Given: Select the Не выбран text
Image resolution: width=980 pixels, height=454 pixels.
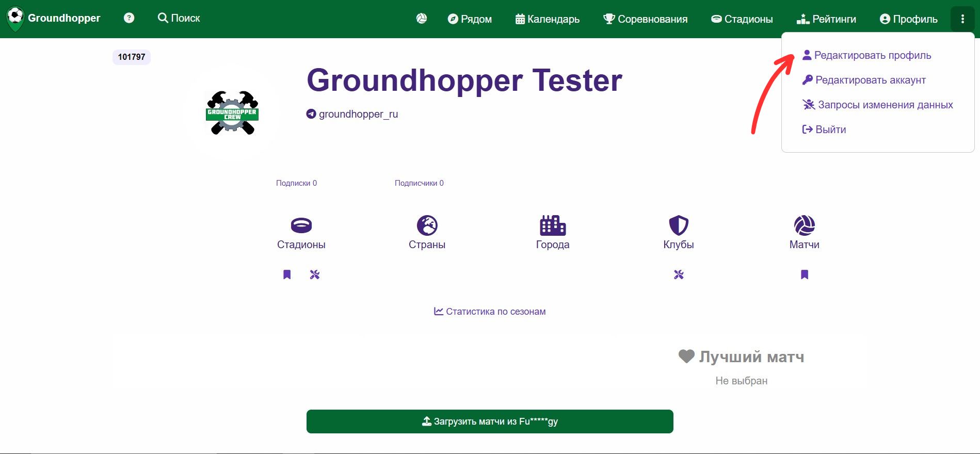Looking at the screenshot, I should [x=742, y=381].
